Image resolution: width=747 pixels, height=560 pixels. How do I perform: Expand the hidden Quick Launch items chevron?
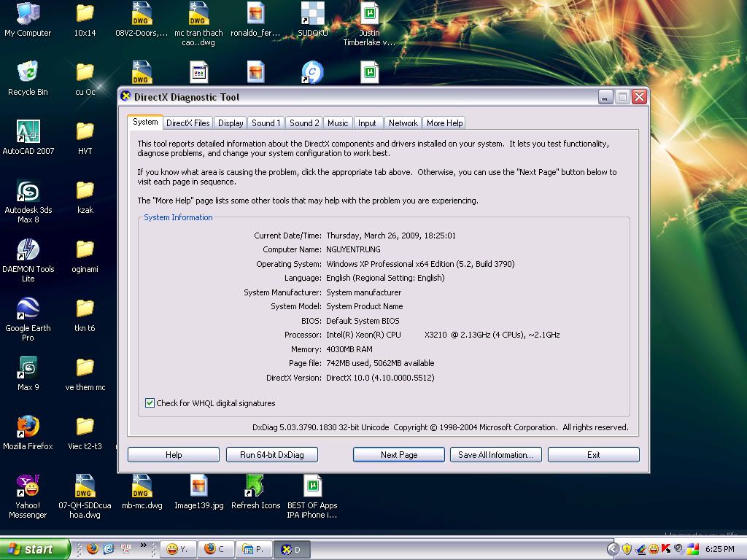pyautogui.click(x=144, y=545)
